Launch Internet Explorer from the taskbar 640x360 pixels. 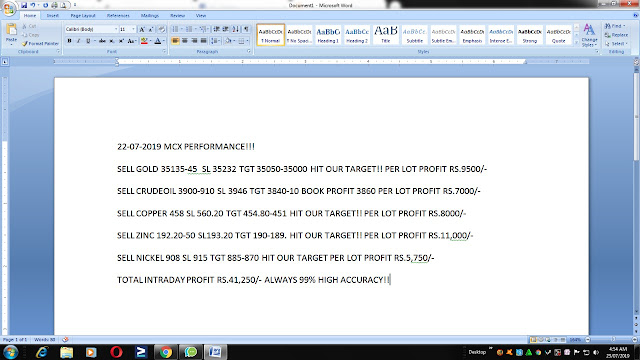[x=42, y=352]
